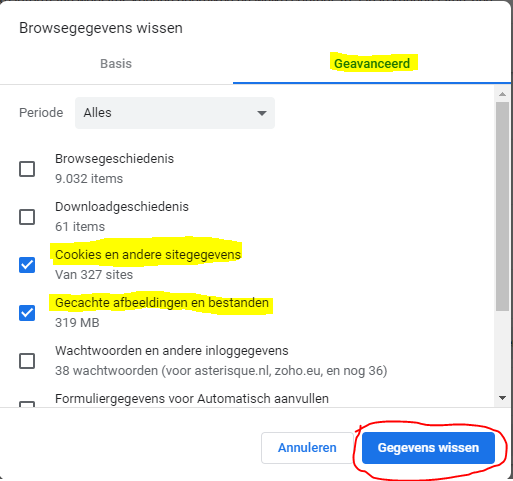Screen dimensions: 513x481
Task: Click the Annuleren button
Action: click(307, 448)
